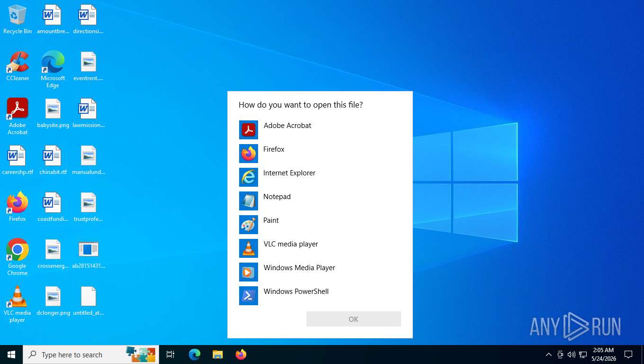Select the crossenerg... image file on desktop
Screen dimensions: 644x364
click(x=53, y=254)
